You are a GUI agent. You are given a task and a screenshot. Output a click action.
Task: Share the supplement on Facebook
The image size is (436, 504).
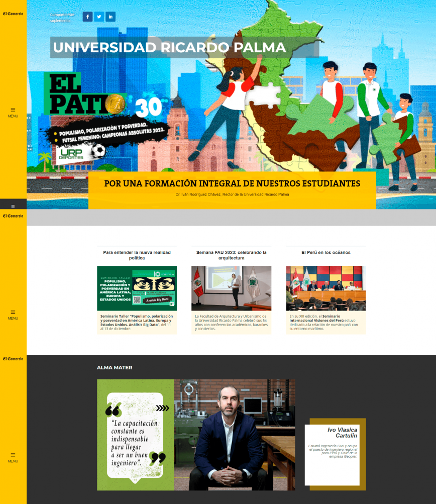point(87,17)
